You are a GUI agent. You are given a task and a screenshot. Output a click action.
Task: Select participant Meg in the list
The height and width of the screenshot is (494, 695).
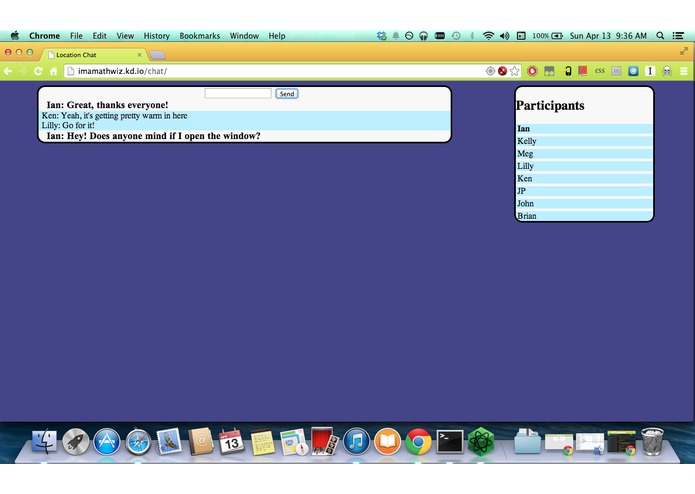584,153
